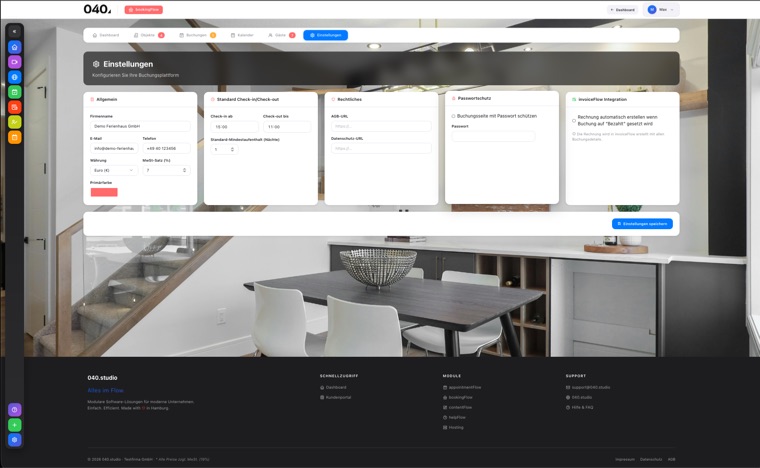The width and height of the screenshot is (760, 468).
Task: Click the bookingFlow badge in header
Action: tap(143, 10)
